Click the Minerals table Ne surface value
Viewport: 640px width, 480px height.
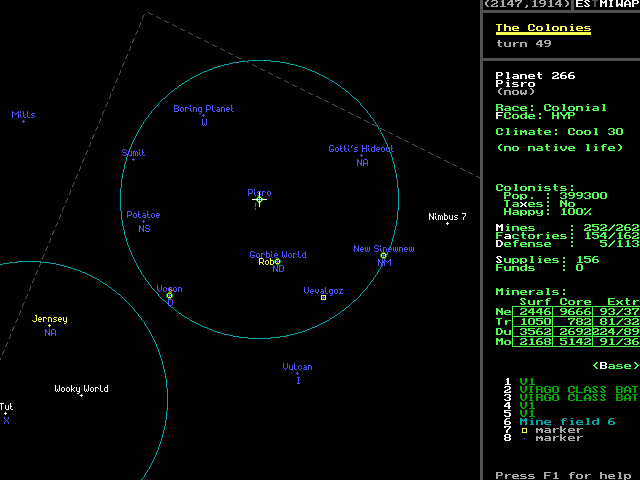tap(535, 312)
